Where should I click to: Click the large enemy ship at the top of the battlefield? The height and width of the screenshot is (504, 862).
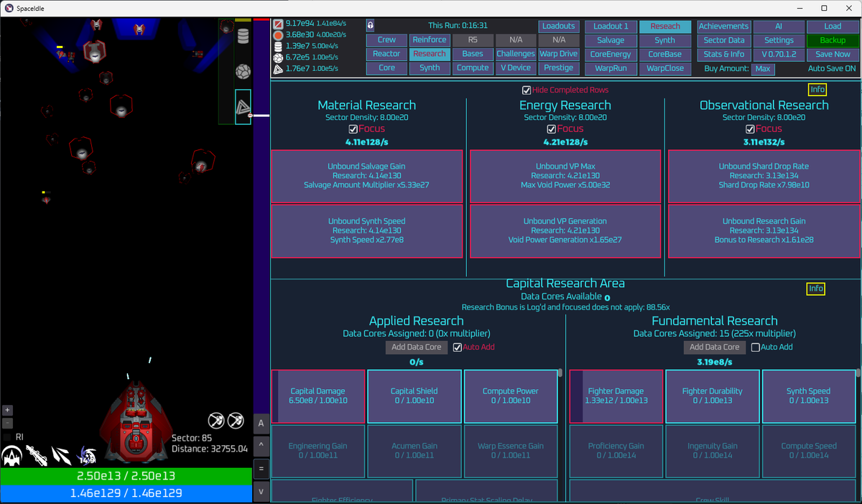click(x=94, y=50)
